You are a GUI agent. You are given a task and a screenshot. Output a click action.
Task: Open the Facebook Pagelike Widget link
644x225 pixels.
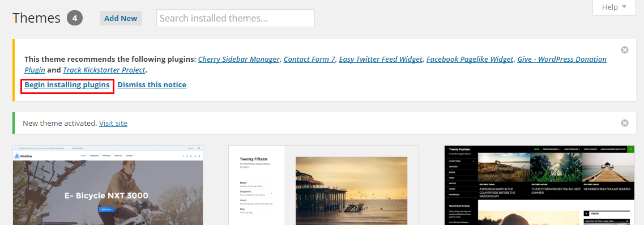470,59
